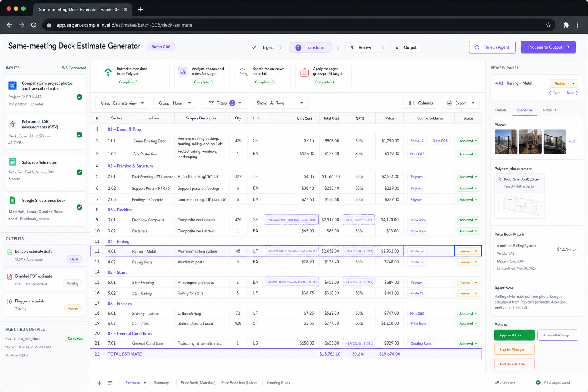Click the Extract dimensions from Polycam icon
588x392 pixels.
pos(108,72)
